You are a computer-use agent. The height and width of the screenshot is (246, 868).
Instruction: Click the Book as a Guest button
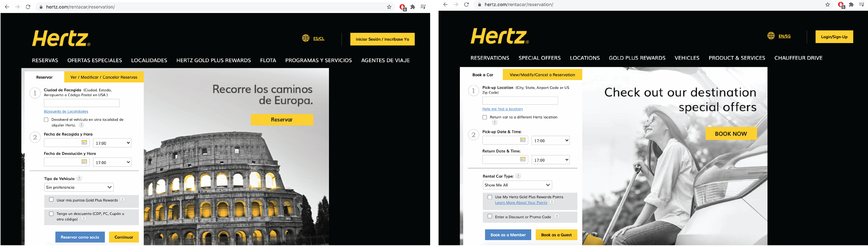556,235
